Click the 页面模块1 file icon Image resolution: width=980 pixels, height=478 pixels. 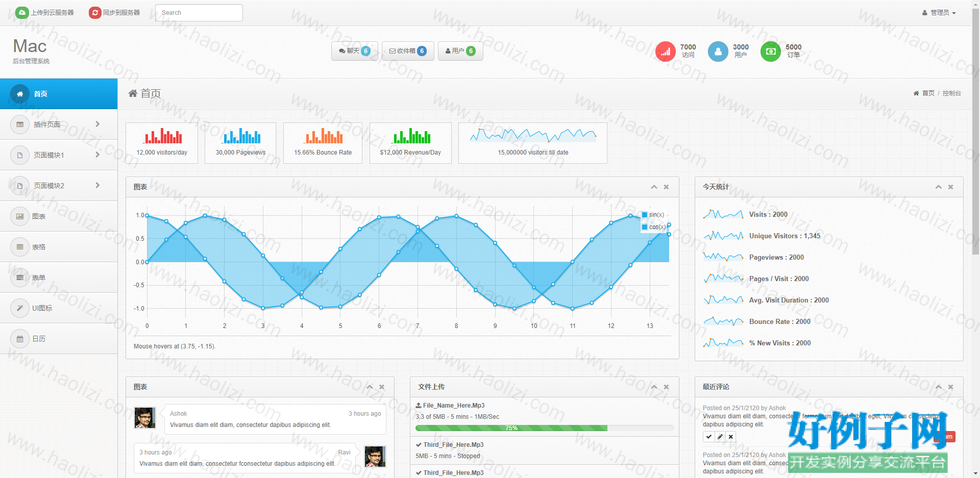[20, 155]
